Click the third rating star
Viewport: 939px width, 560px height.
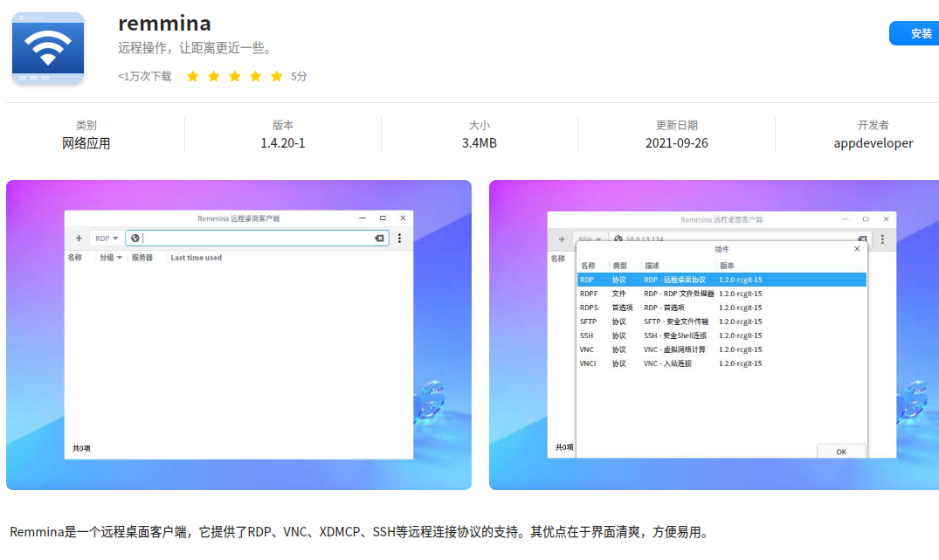235,76
